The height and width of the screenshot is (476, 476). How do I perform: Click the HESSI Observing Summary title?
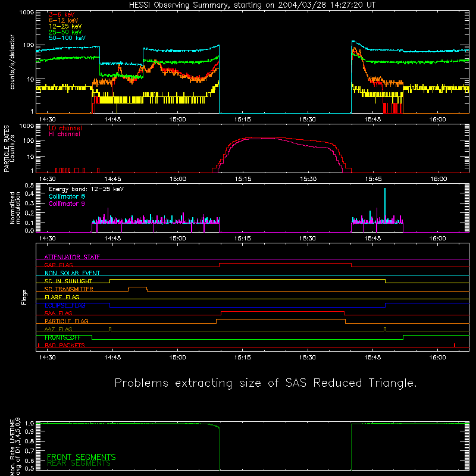pyautogui.click(x=252, y=5)
